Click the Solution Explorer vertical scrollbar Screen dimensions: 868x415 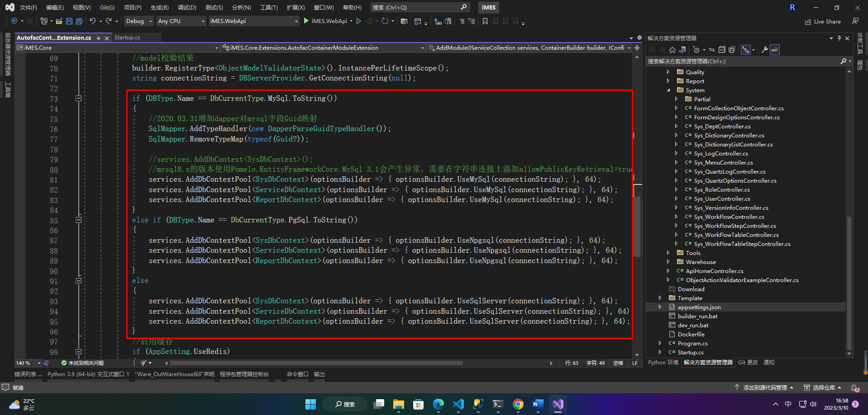tap(849, 283)
